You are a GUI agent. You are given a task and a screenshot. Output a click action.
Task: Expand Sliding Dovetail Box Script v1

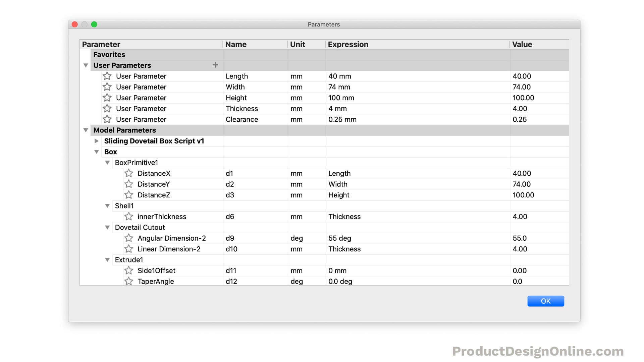click(97, 141)
